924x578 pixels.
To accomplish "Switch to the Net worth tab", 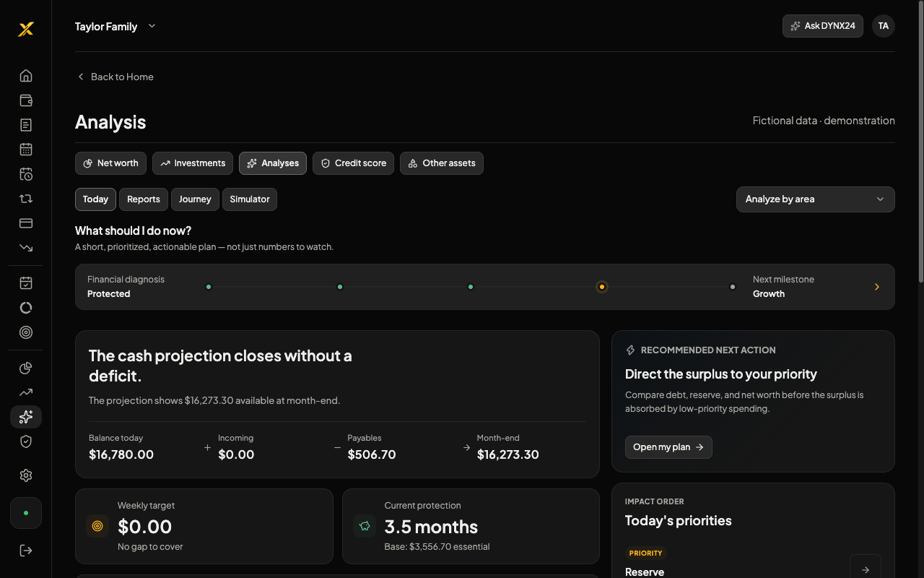I will pos(110,163).
